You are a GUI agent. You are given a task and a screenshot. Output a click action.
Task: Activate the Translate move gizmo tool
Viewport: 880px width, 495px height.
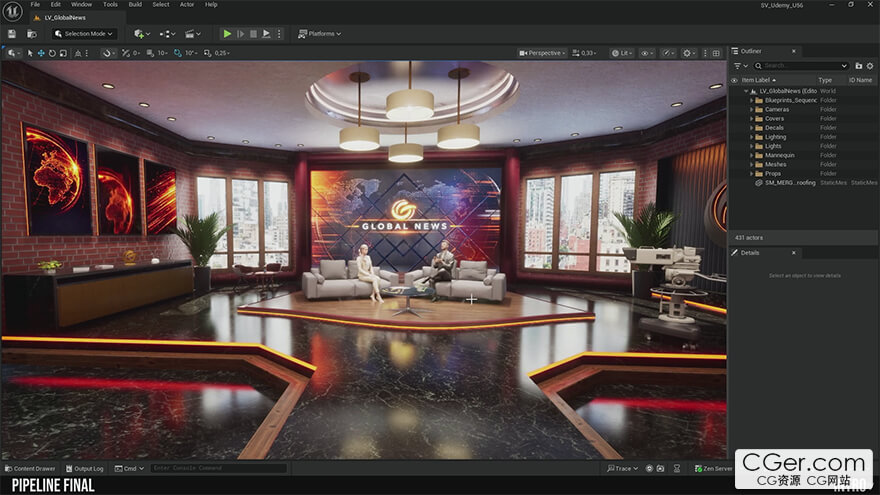[x=41, y=53]
